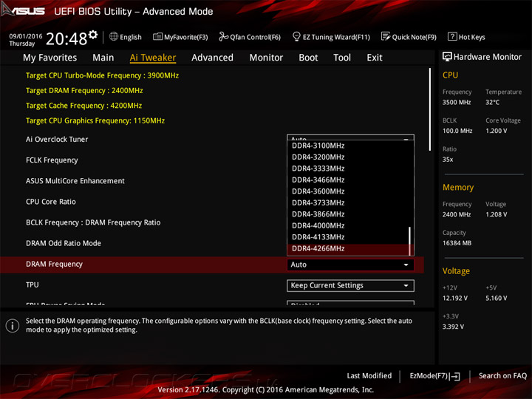This screenshot has height=399, width=532.
Task: Click the globe language icon
Action: [x=114, y=36]
